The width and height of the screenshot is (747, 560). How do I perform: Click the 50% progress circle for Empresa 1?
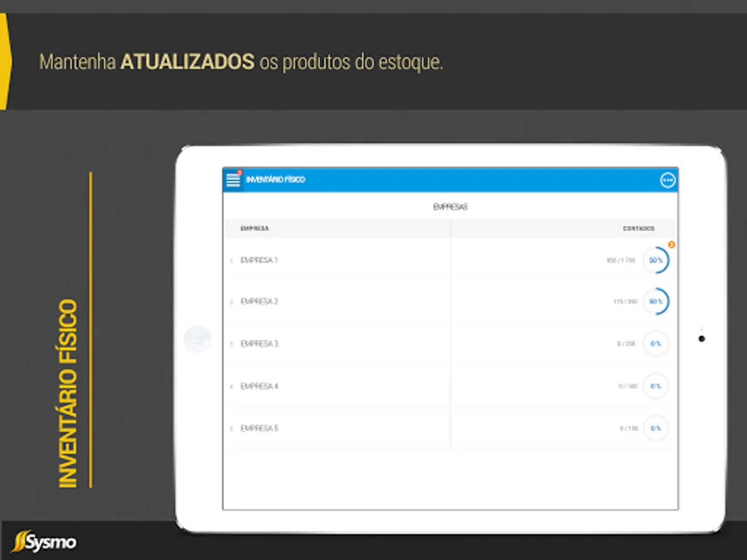(x=656, y=260)
